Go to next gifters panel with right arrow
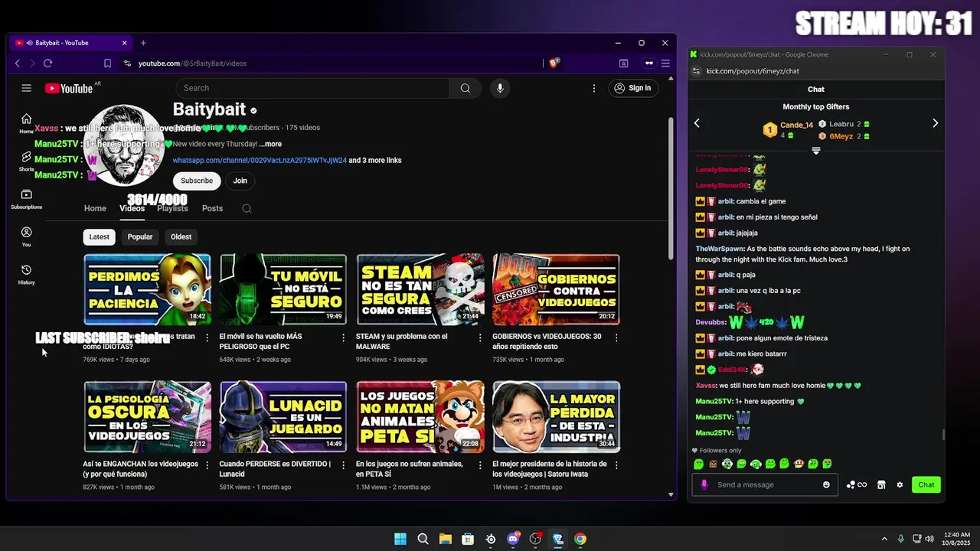The width and height of the screenshot is (980, 551). point(935,123)
